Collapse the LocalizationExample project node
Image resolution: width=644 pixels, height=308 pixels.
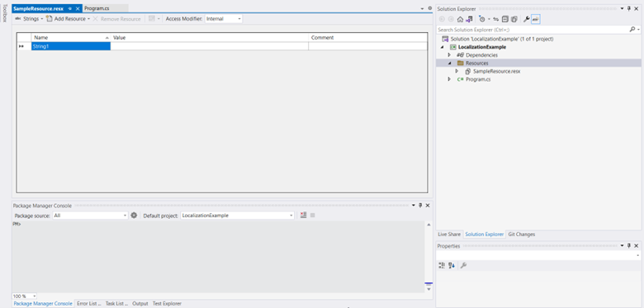[443, 47]
